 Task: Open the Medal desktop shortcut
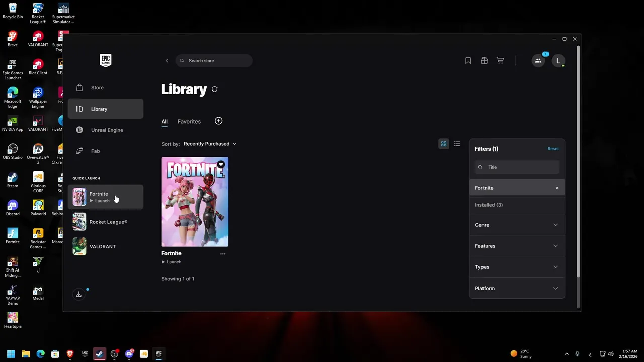(38, 293)
